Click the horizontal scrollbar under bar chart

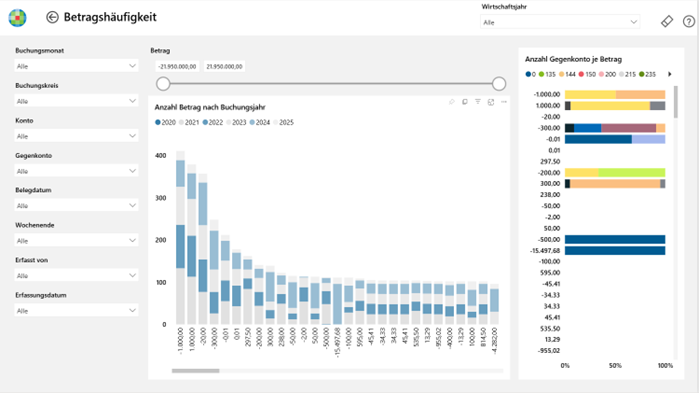(x=196, y=371)
